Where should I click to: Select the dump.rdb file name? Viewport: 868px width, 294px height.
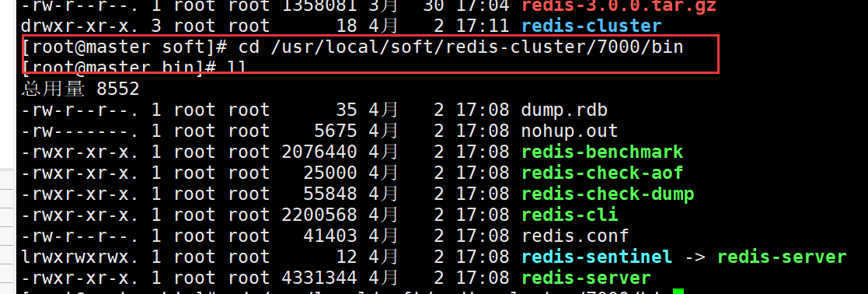click(x=564, y=110)
